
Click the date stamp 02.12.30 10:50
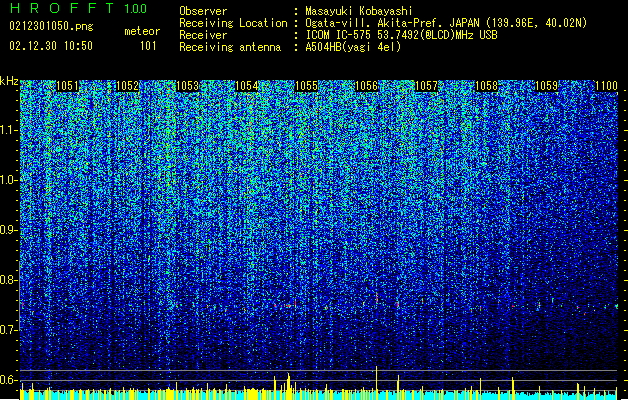51,46
